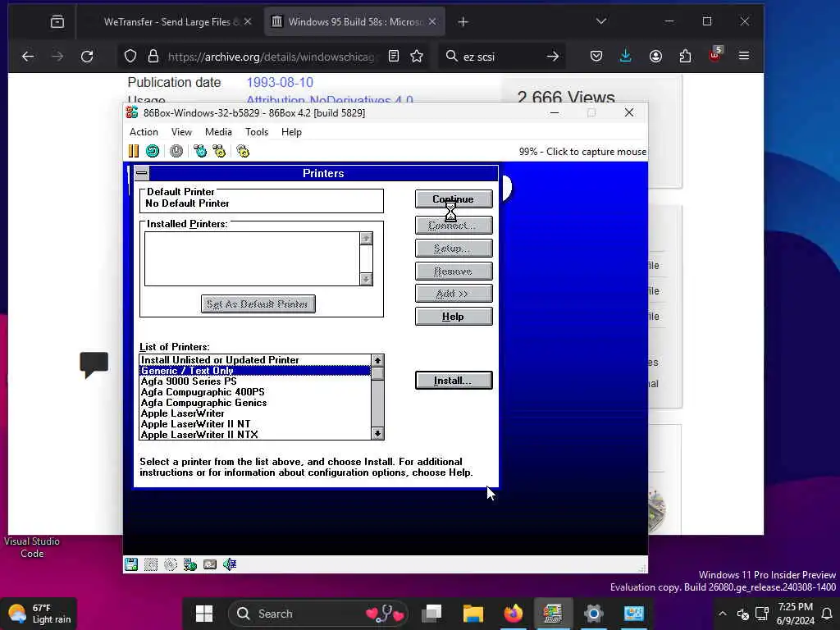
Task: Click the grey ACPI shutdown power icon
Action: pyautogui.click(x=176, y=151)
